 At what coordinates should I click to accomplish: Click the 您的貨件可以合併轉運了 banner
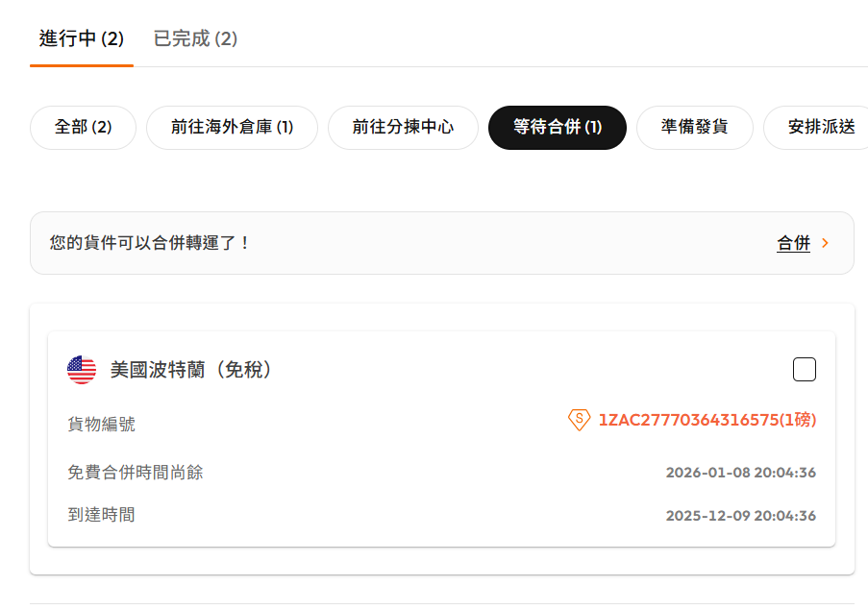pos(442,243)
